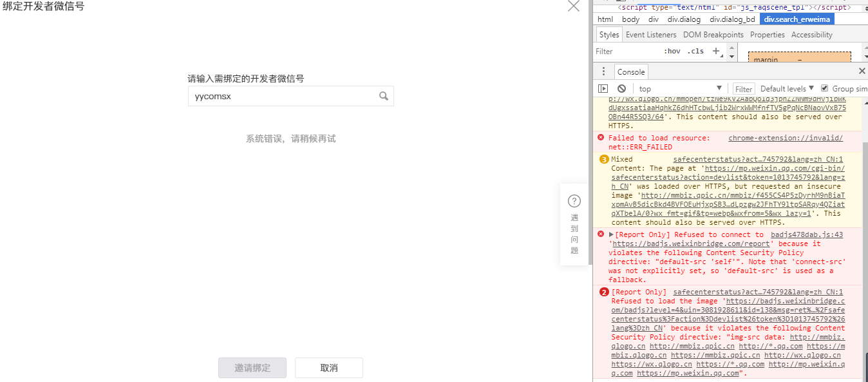Toggle the .cls classes button
Viewport: 868px width, 382px height.
695,52
